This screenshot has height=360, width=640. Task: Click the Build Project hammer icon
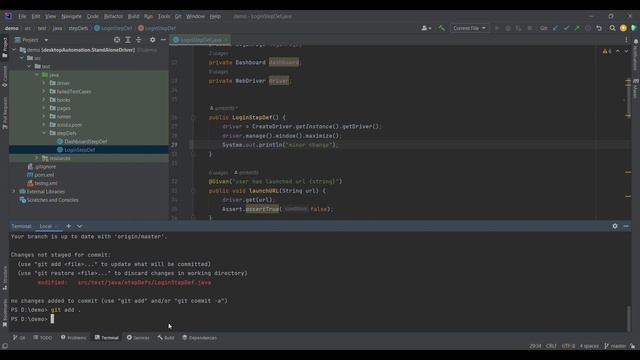(x=442, y=28)
